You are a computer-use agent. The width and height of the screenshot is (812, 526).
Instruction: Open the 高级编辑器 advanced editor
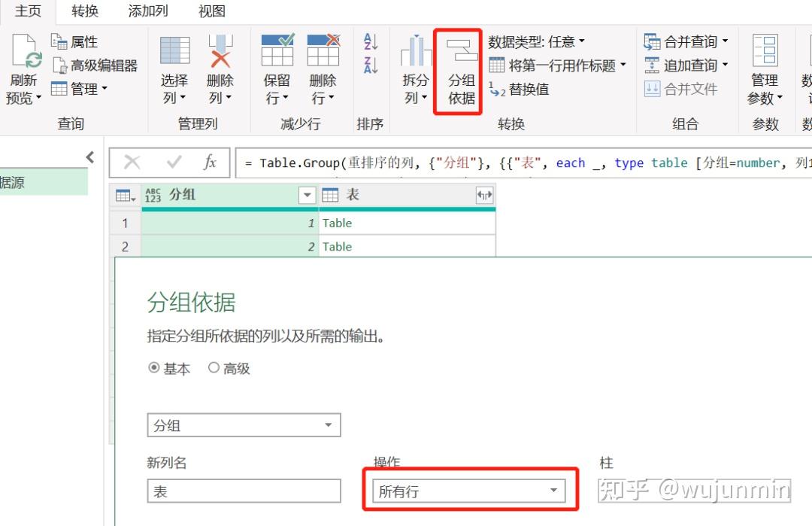click(x=95, y=65)
